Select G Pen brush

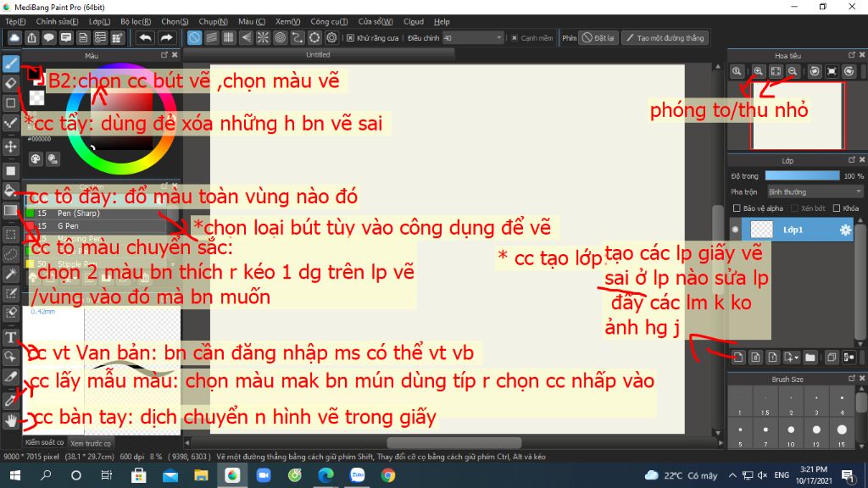coord(97,225)
